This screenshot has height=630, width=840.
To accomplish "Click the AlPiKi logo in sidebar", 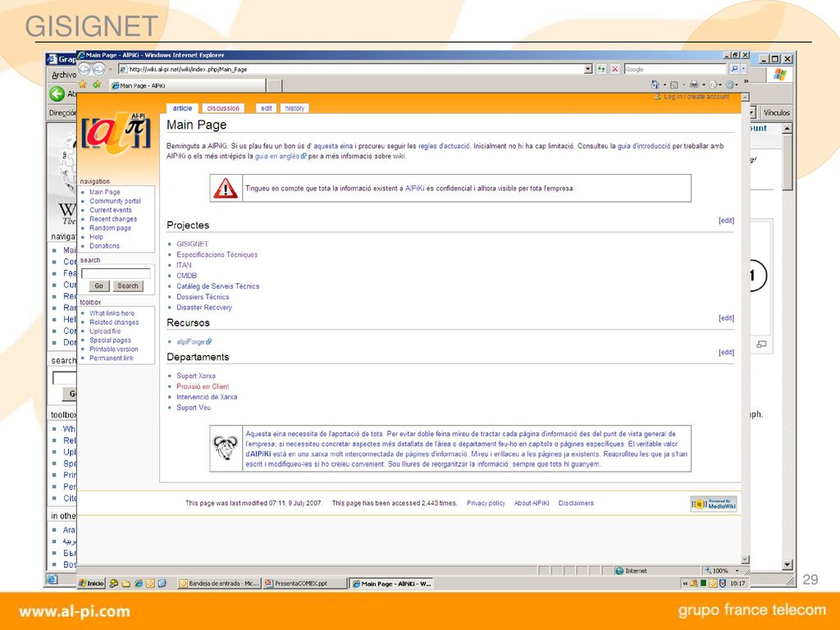I will pos(116,134).
